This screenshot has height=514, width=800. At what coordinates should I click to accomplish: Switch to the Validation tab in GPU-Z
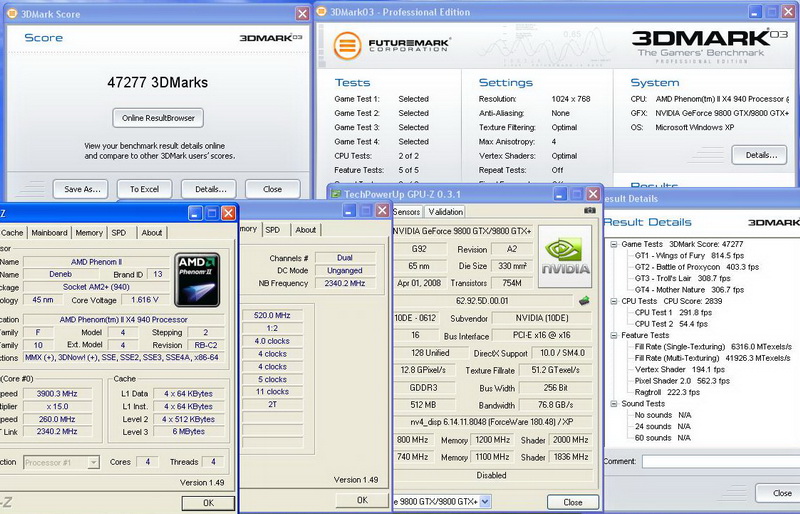tap(445, 211)
